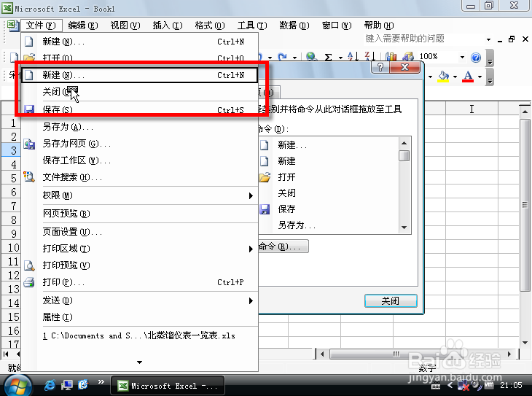Viewport: 532px width, 396px height.
Task: Choose 页面设置(U)... menu item
Action: (139, 232)
